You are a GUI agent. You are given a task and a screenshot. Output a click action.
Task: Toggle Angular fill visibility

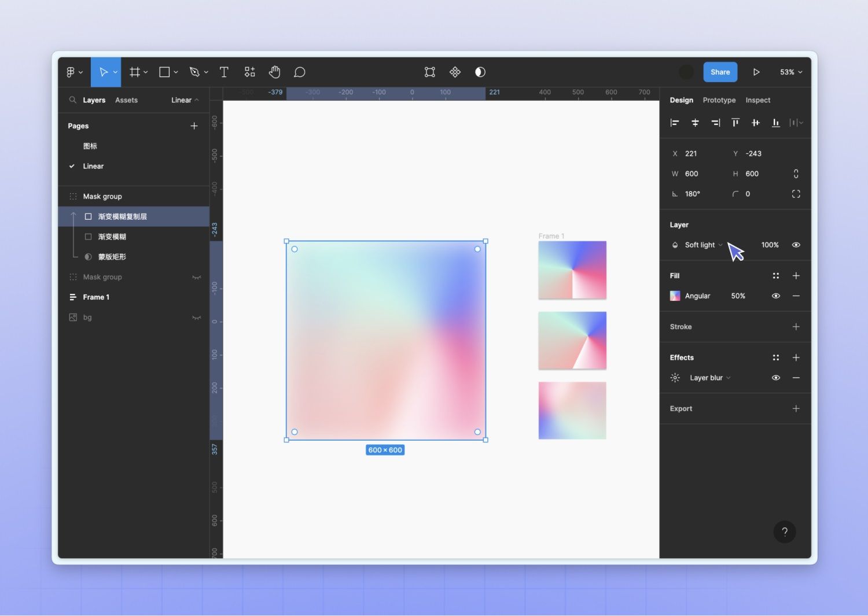point(776,296)
